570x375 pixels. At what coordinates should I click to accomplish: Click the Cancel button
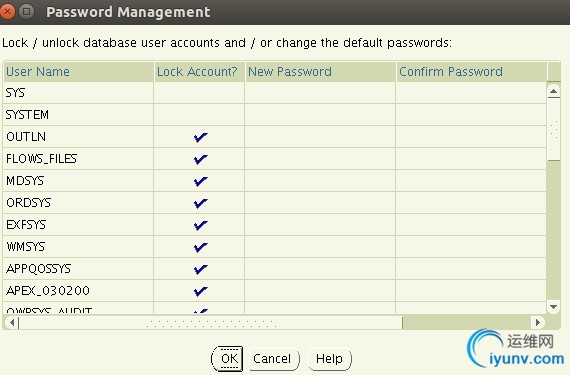pyautogui.click(x=274, y=359)
